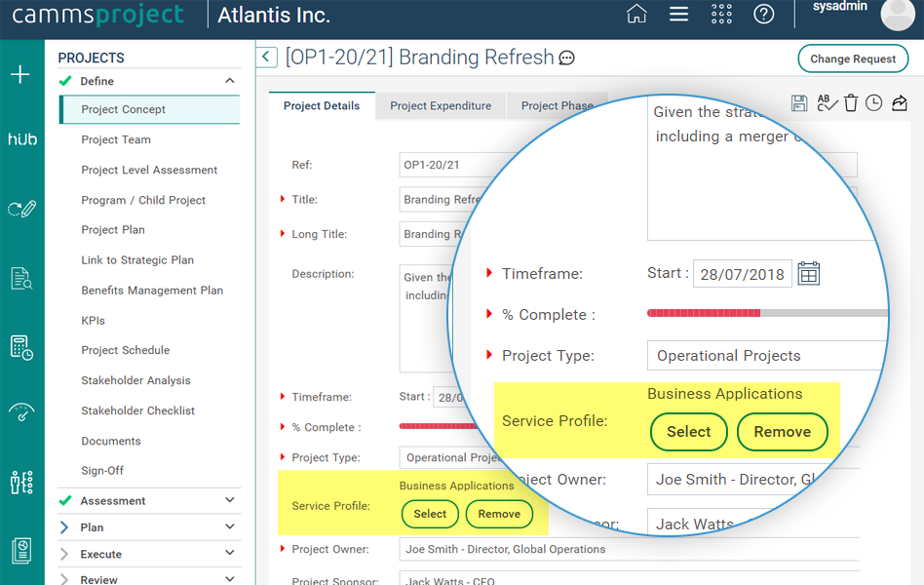
Task: Click the Start date field 28/07/2018 in the magnified view
Action: (x=743, y=274)
